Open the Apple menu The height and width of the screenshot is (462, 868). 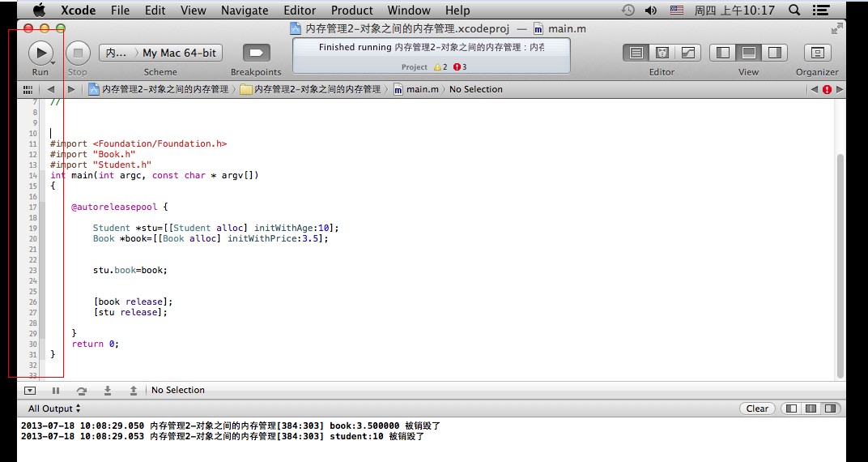tap(40, 10)
